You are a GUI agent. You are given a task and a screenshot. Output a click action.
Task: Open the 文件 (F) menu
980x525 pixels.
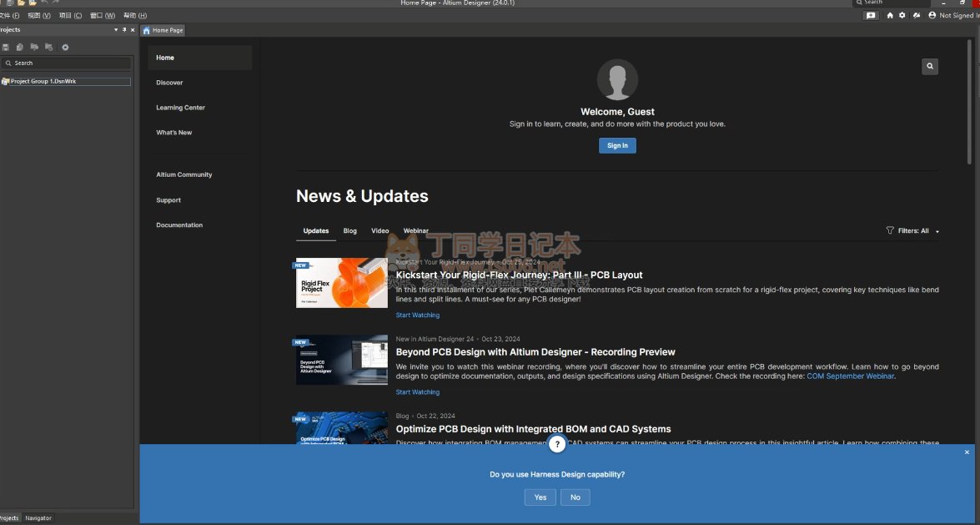click(9, 16)
